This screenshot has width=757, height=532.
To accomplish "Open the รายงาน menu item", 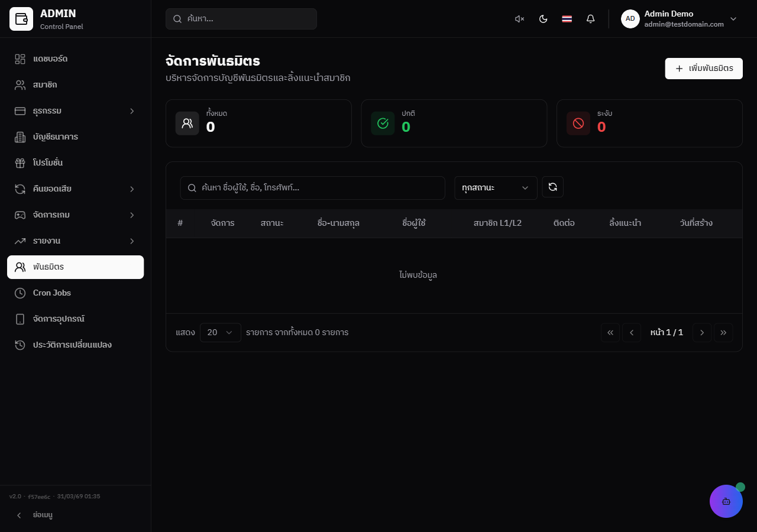I will (75, 241).
